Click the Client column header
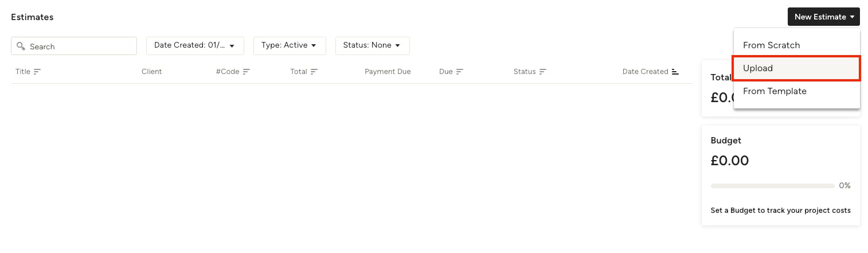 152,72
